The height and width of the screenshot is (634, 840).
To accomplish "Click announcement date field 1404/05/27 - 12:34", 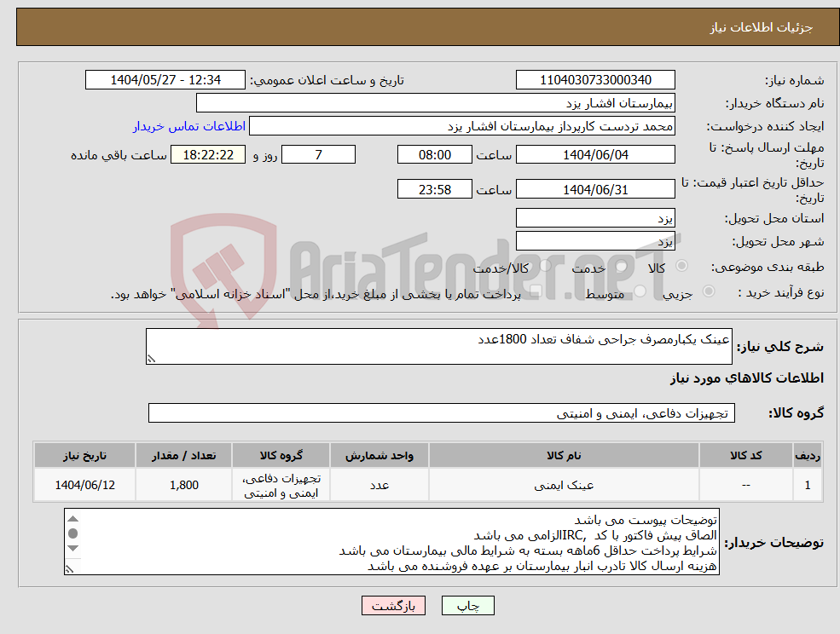I will pos(165,80).
